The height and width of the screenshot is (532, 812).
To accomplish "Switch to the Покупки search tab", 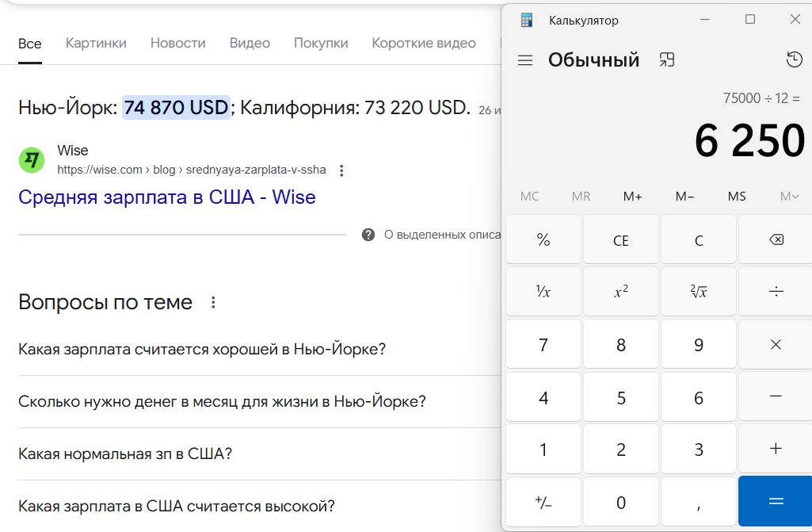I will [321, 43].
